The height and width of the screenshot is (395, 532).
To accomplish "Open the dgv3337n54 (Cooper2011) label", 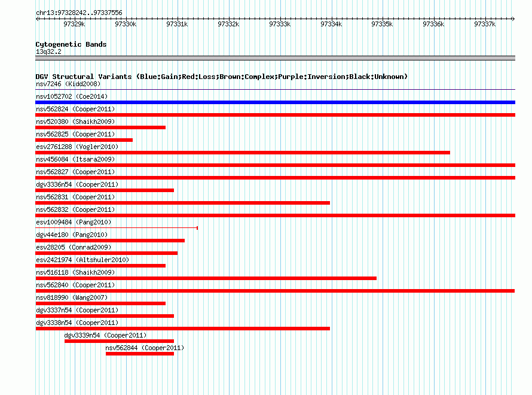I will tap(77, 310).
